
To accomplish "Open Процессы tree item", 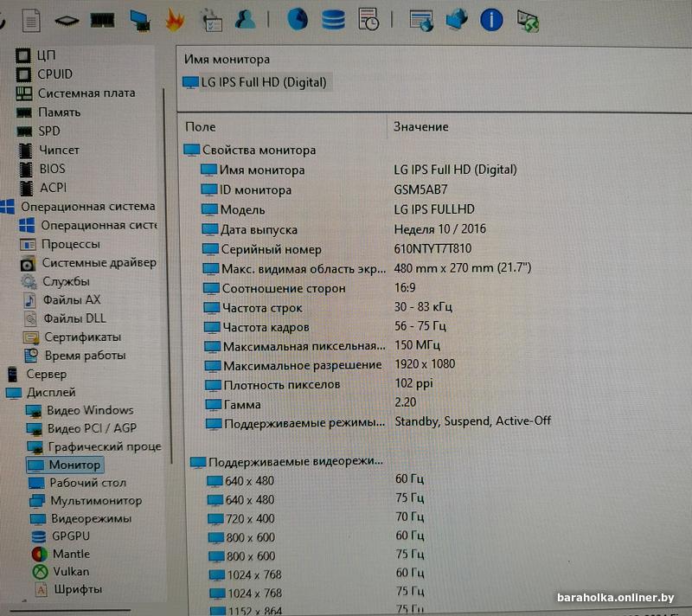I will 60,244.
